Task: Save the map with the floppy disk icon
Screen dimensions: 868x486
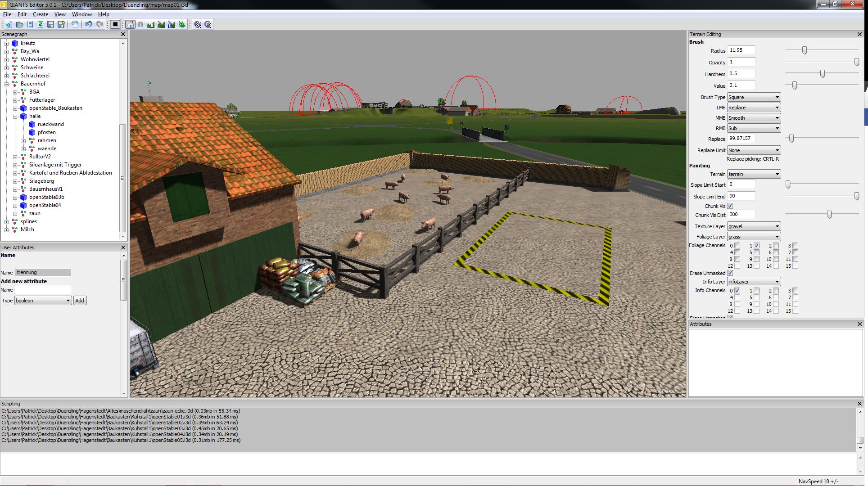Action: click(x=50, y=24)
